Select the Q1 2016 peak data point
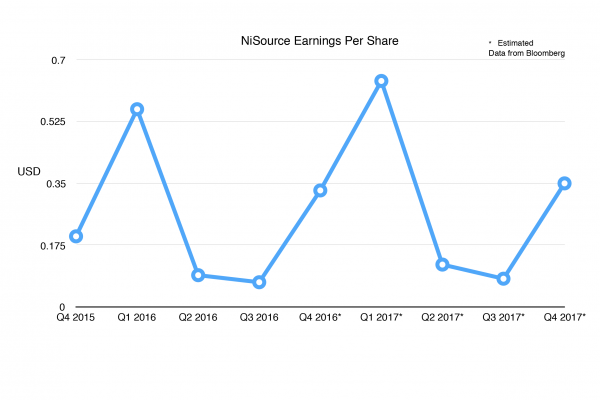600x400 pixels. tap(137, 109)
